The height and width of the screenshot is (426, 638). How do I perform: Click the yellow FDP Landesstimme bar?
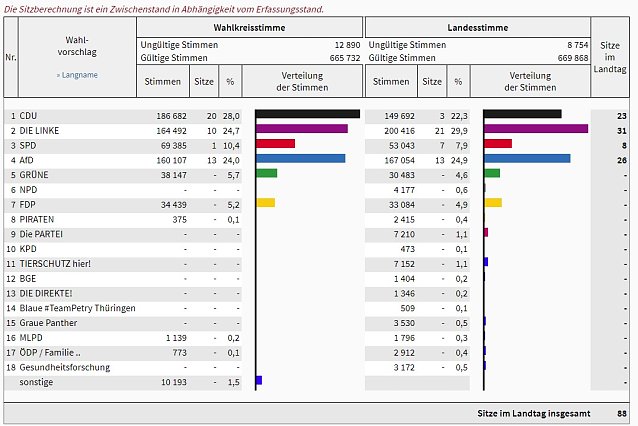click(493, 202)
